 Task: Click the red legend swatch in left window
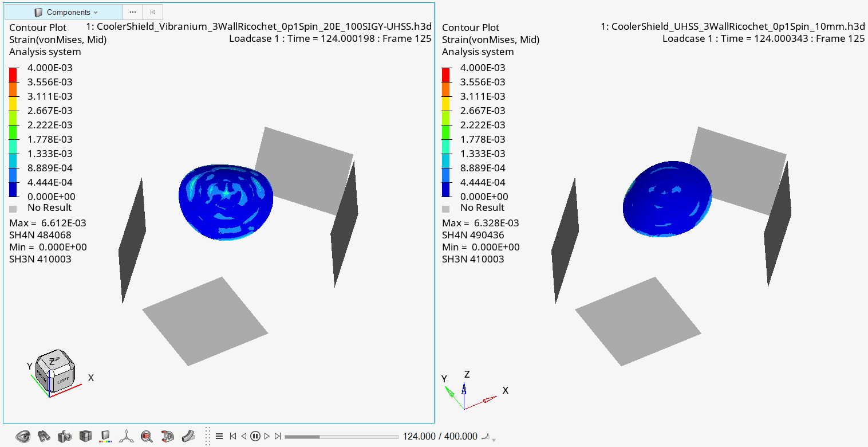(x=13, y=75)
